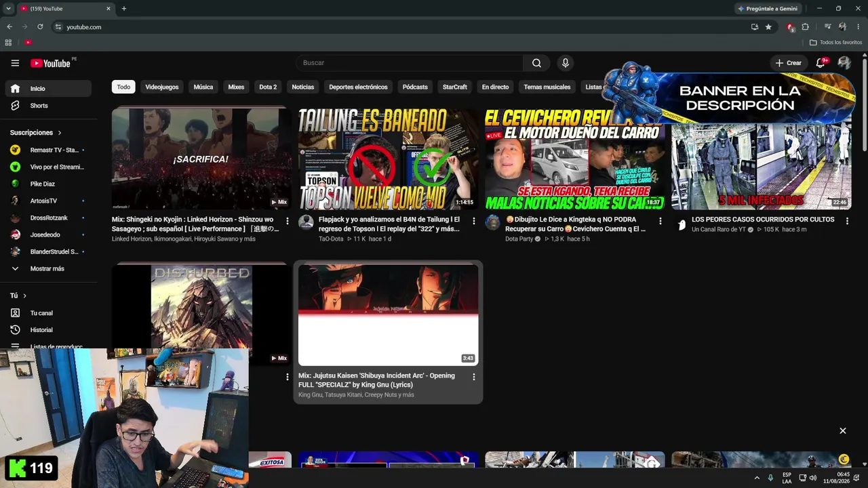Open Chrome profile avatar in toolbar
The width and height of the screenshot is (868, 488).
click(x=842, y=27)
